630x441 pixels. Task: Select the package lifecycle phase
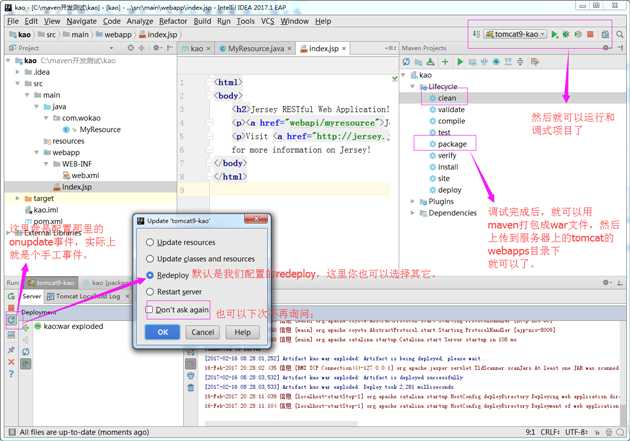[452, 144]
